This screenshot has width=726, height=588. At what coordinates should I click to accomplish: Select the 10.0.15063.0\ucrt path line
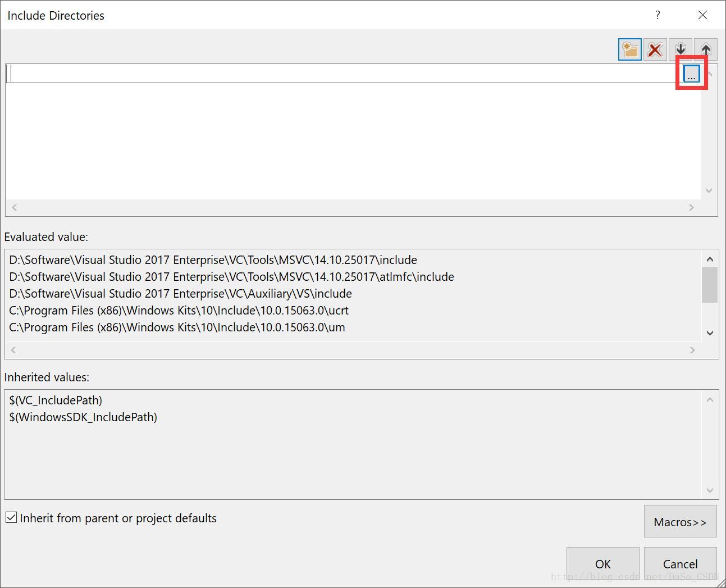click(x=179, y=311)
